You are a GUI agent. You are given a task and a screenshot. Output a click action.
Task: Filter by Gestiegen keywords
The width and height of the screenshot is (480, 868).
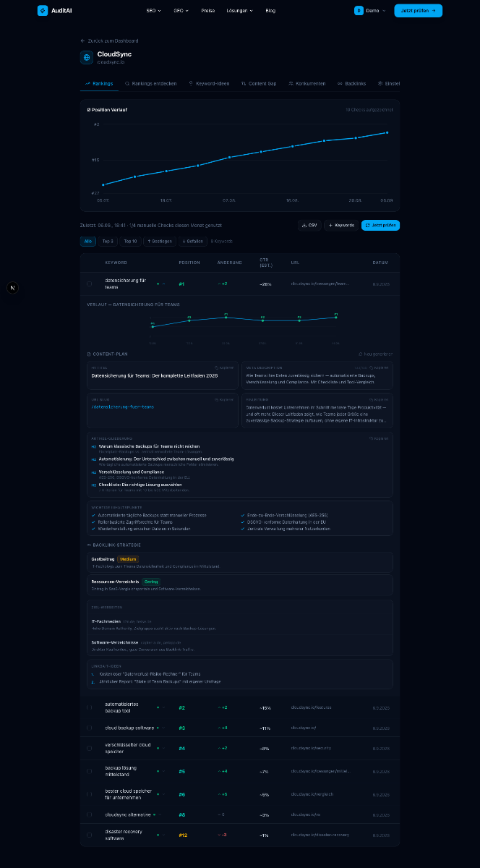pos(159,241)
